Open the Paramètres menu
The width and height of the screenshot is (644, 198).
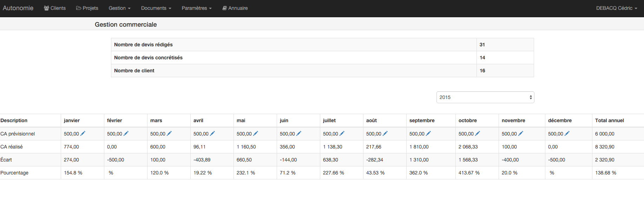[x=197, y=8]
